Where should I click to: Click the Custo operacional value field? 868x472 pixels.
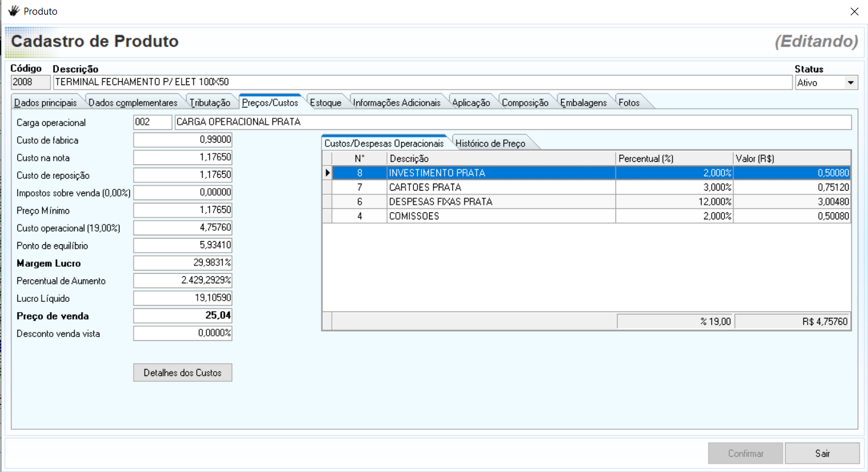(183, 228)
